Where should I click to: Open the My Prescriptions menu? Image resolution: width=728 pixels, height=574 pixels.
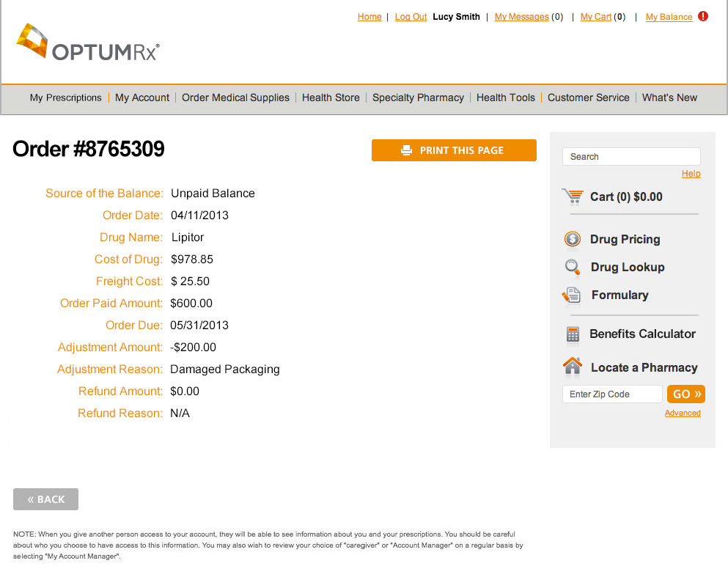[x=66, y=97]
